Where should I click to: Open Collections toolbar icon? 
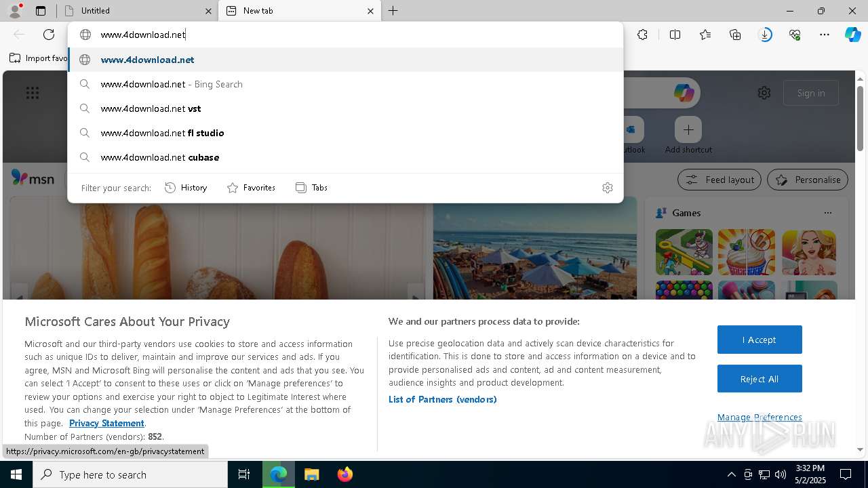tap(735, 35)
